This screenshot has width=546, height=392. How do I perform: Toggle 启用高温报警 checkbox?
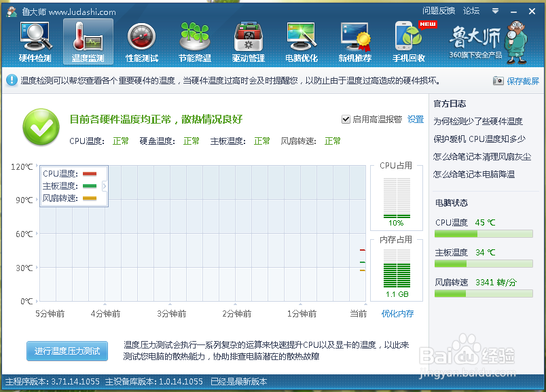click(346, 120)
